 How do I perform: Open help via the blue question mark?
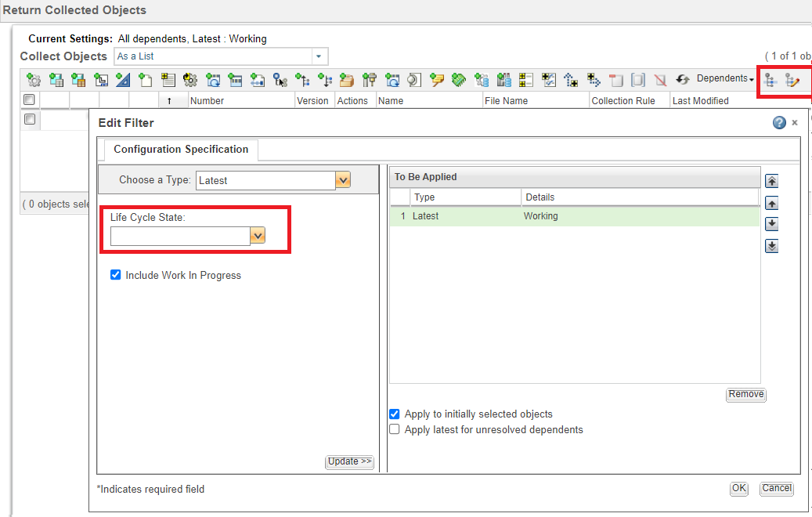click(779, 123)
